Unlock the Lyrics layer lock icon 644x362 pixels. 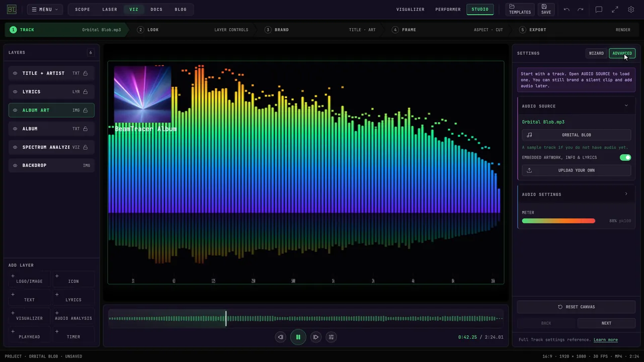(x=86, y=92)
